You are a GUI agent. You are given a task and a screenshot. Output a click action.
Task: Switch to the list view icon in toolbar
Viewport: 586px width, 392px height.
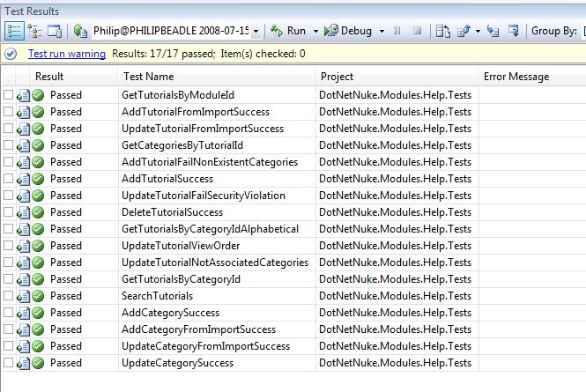click(14, 31)
